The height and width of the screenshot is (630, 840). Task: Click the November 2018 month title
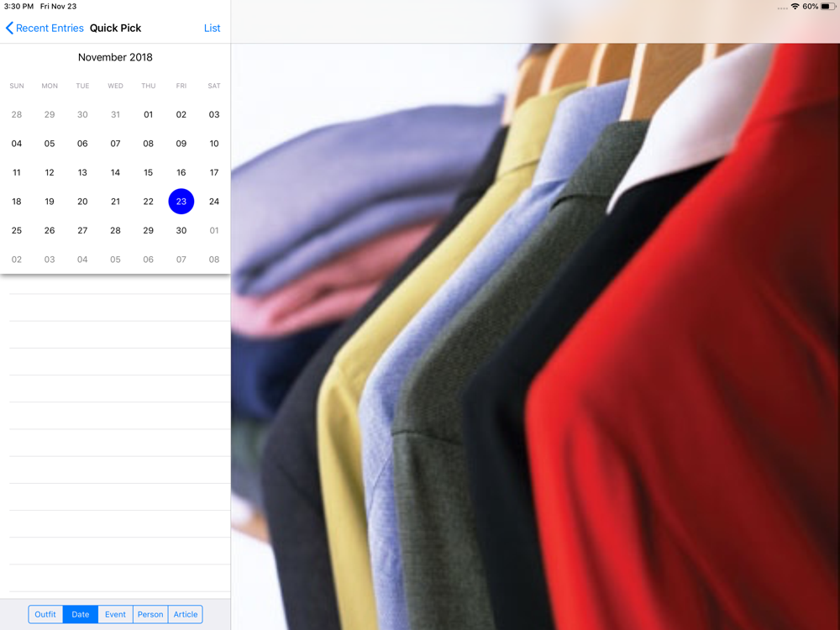[x=115, y=57]
